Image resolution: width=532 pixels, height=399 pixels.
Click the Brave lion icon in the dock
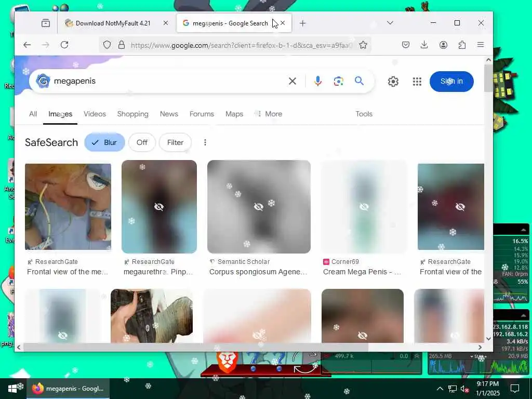tap(227, 362)
